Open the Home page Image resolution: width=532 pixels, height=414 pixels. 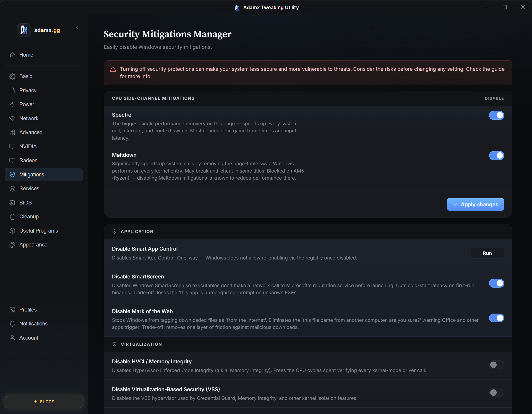(44, 55)
